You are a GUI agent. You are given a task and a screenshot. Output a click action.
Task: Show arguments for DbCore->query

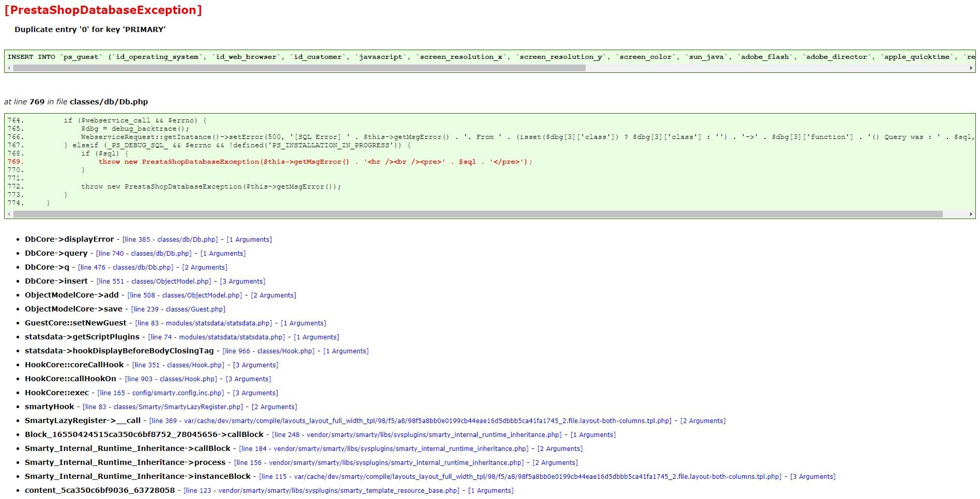223,254
